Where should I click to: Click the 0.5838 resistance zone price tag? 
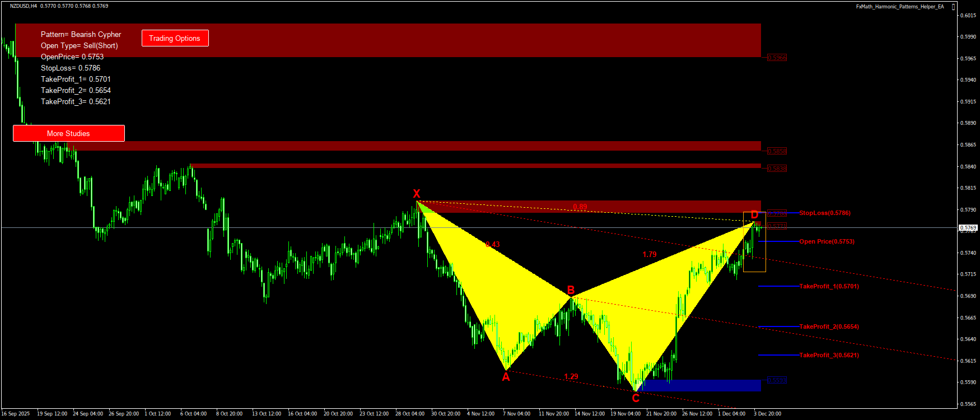(x=777, y=169)
